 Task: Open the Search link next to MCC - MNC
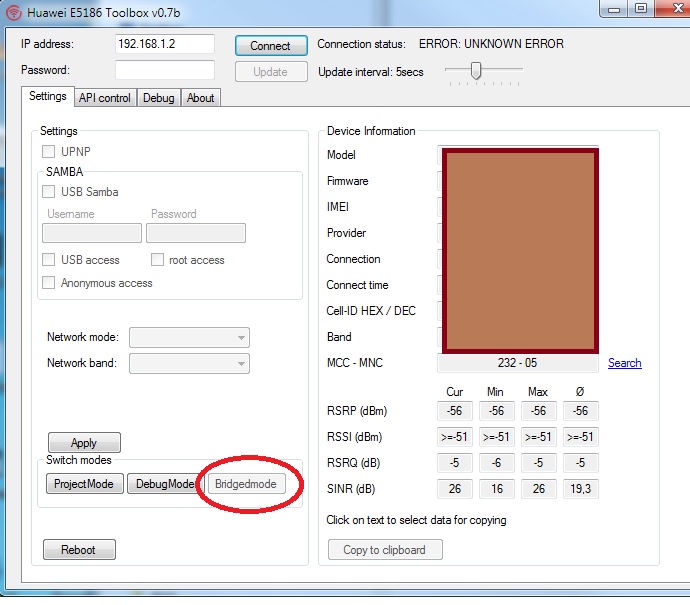click(x=624, y=363)
